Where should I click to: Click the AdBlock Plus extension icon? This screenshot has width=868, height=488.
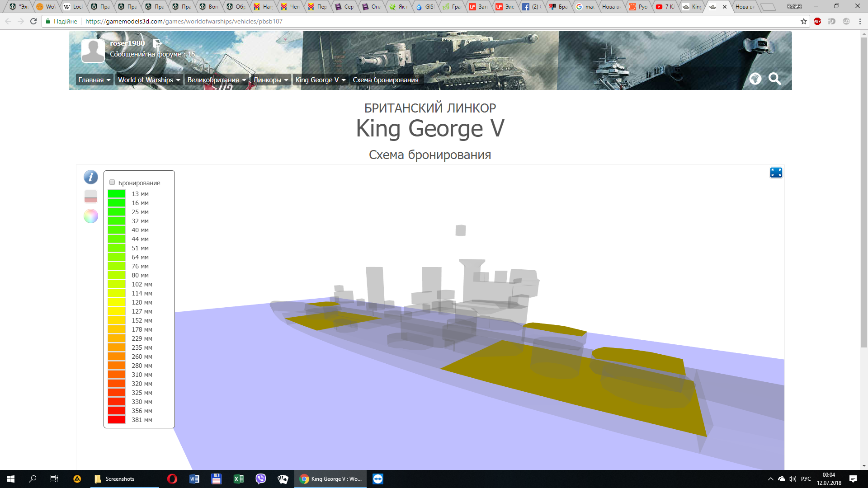(x=817, y=21)
